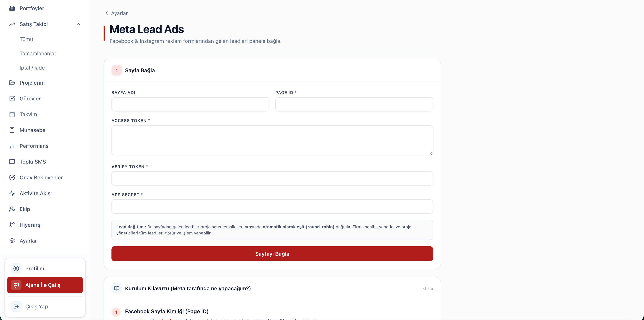Click the back chevron next to Ayarlar

(x=107, y=13)
